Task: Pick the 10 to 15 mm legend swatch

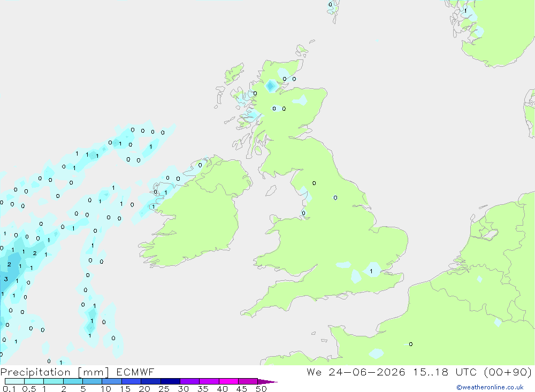Action: point(112,381)
